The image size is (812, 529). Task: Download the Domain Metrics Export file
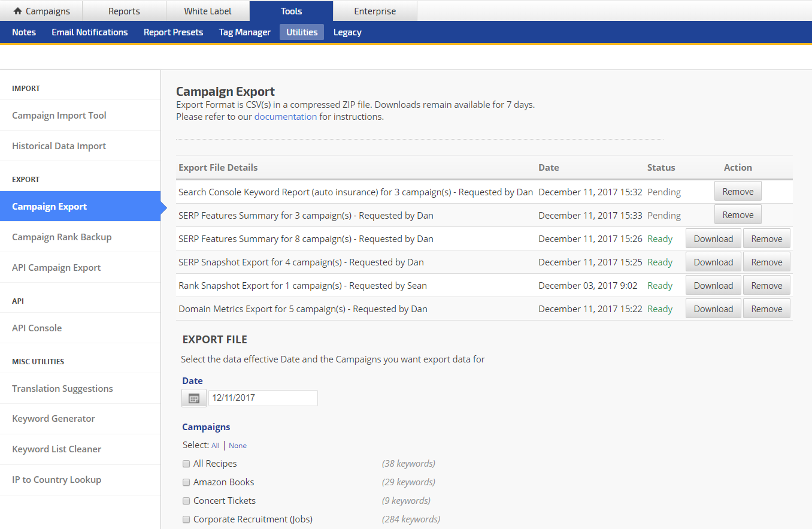click(x=713, y=309)
